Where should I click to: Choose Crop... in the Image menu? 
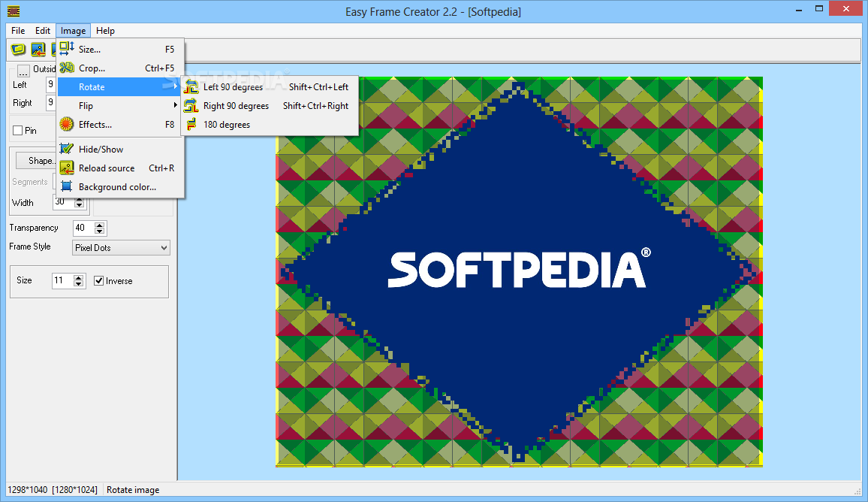[119, 68]
